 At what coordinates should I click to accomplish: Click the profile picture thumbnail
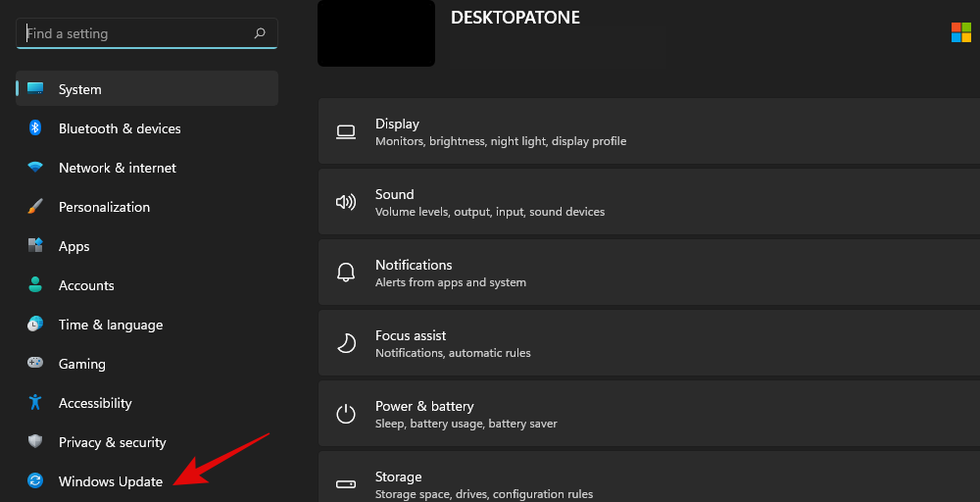pos(376,33)
